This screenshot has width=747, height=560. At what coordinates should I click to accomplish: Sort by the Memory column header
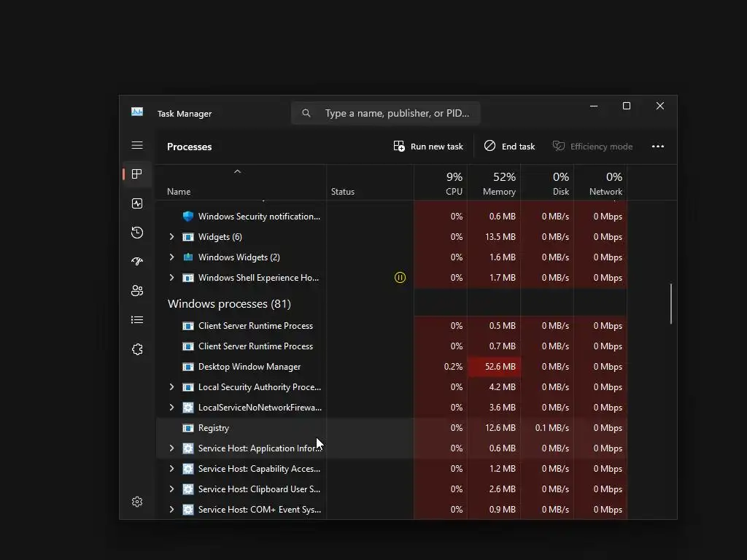[494, 183]
